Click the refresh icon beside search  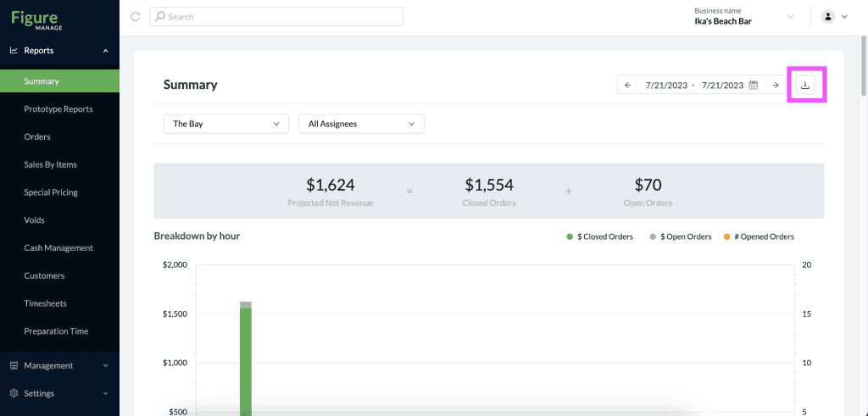coord(135,17)
